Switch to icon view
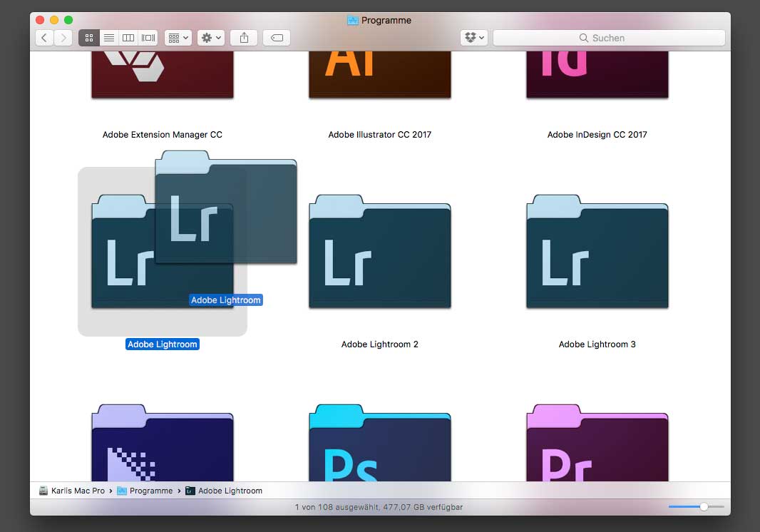The width and height of the screenshot is (760, 532). (x=89, y=38)
